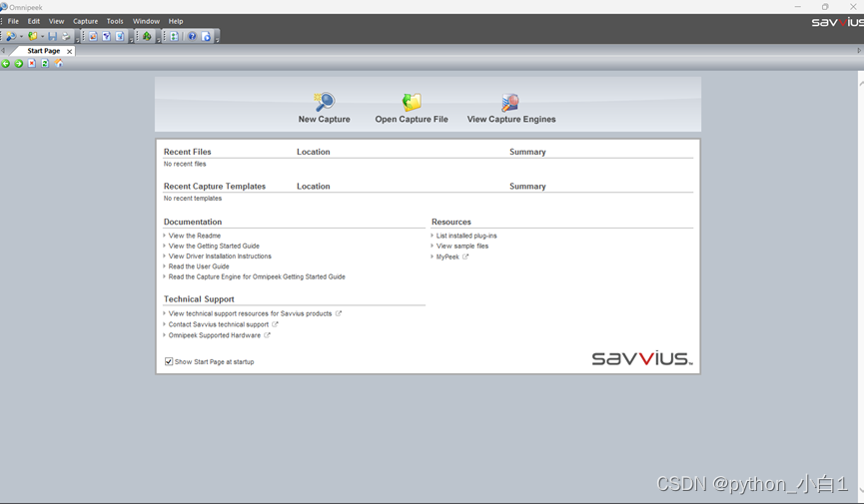Viewport: 864px width, 504px height.
Task: Click the blue question mark Help icon
Action: tap(192, 36)
